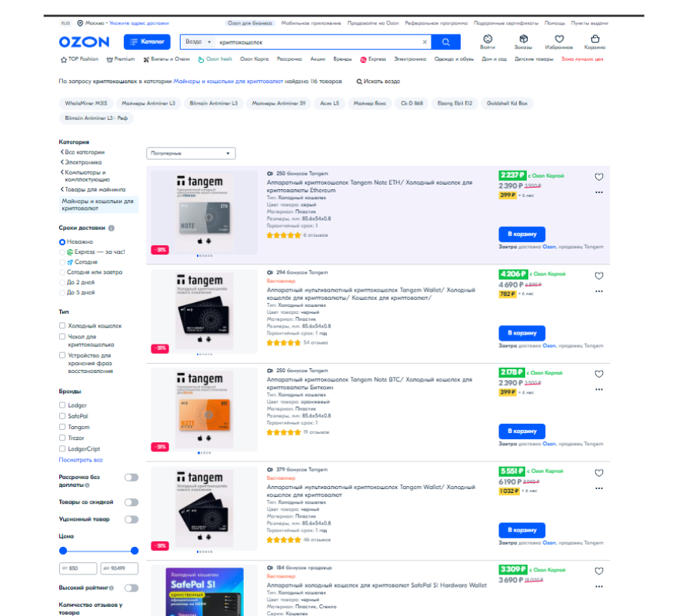Check the Ledger brand checkbox
Screen dimensions: 696x616
point(62,405)
